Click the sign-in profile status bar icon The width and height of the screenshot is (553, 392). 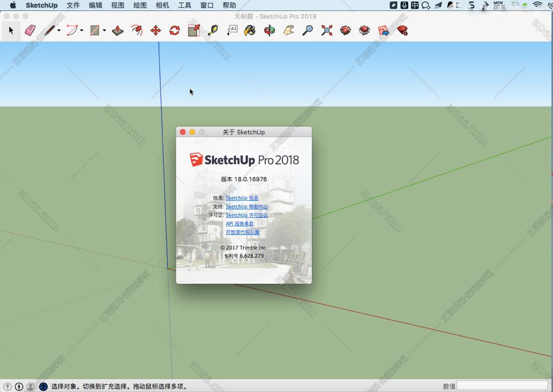click(30, 386)
